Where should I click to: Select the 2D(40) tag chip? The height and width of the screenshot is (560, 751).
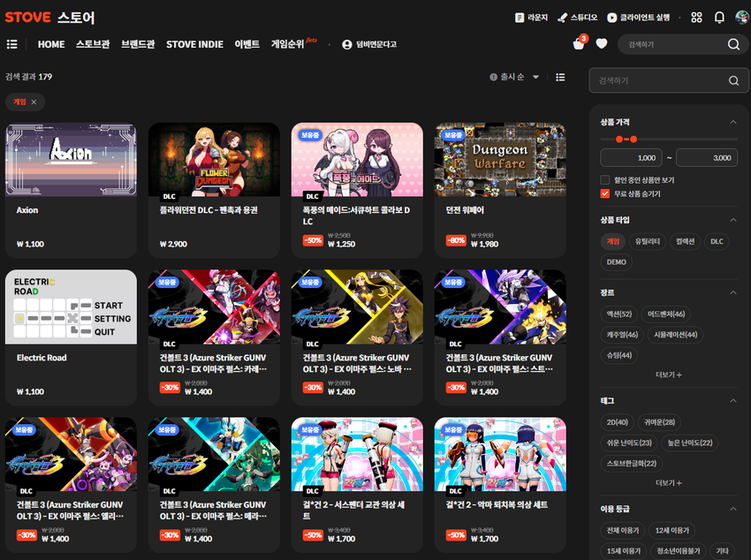[617, 422]
